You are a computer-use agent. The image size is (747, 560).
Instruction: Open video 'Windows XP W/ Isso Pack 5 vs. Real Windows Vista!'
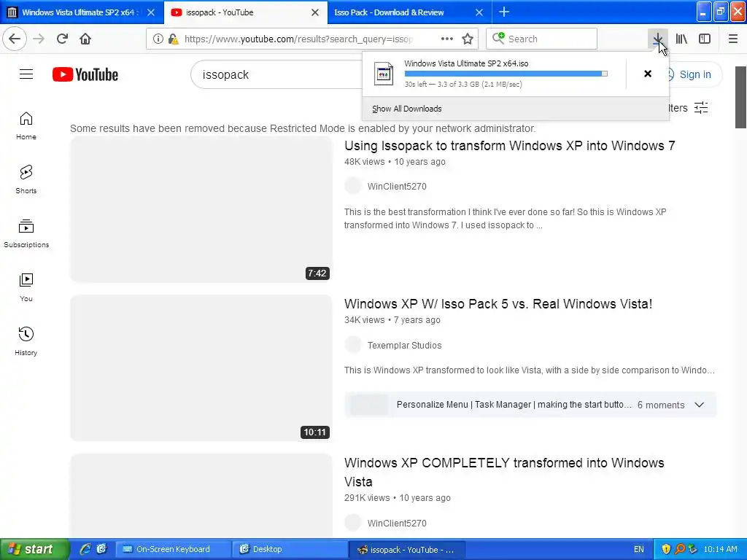tap(498, 304)
